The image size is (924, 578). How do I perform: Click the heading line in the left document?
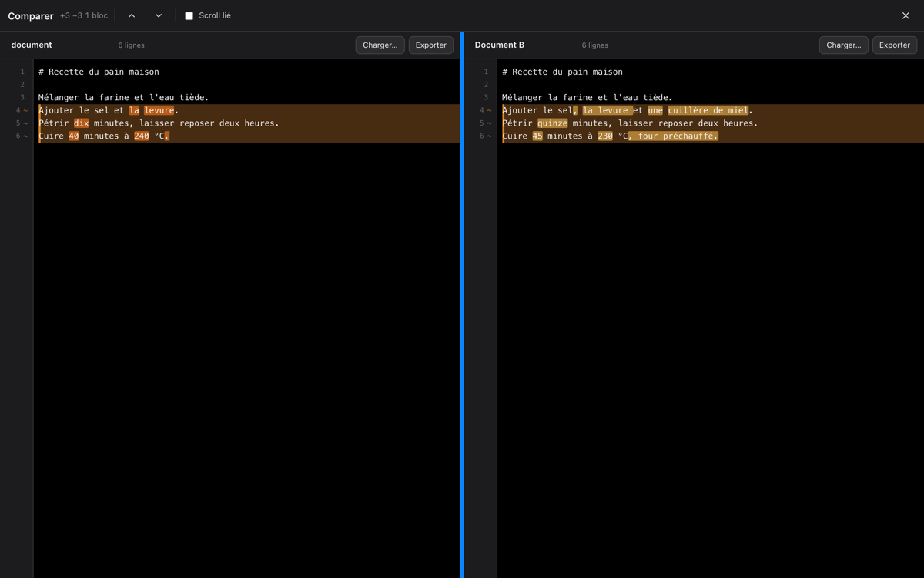coord(99,72)
